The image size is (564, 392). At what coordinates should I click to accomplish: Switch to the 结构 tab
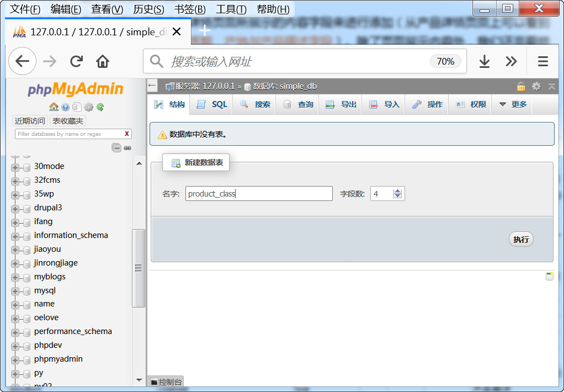coord(169,104)
